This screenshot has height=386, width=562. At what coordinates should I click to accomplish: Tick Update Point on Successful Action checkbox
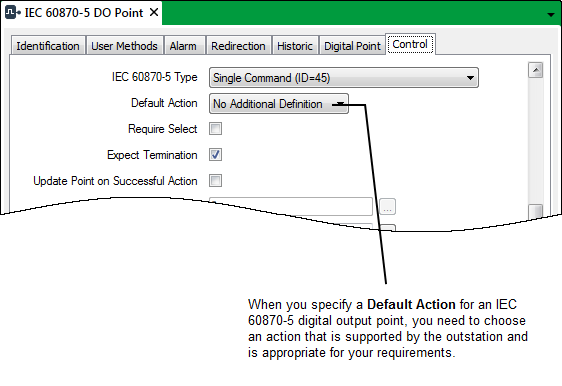(x=215, y=180)
